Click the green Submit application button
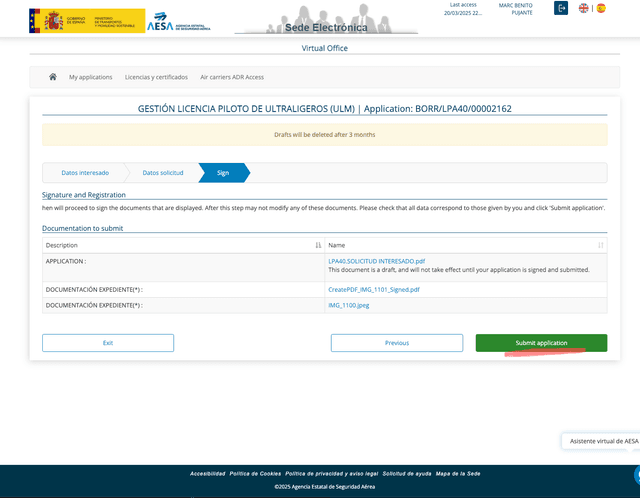640x498 pixels. pyautogui.click(x=541, y=343)
